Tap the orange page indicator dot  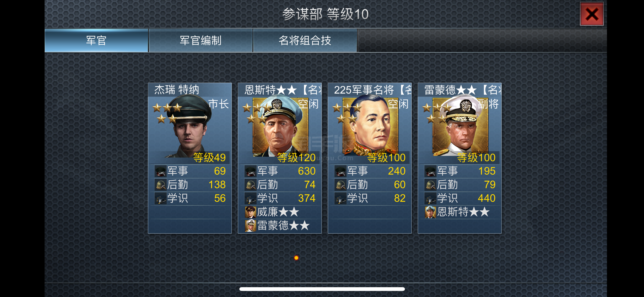click(296, 258)
